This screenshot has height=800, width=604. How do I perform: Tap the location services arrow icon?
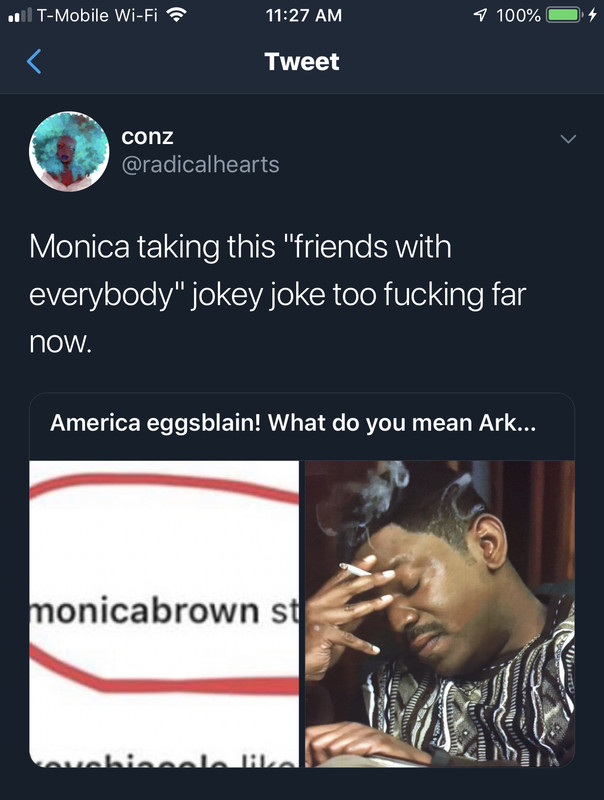coord(480,15)
